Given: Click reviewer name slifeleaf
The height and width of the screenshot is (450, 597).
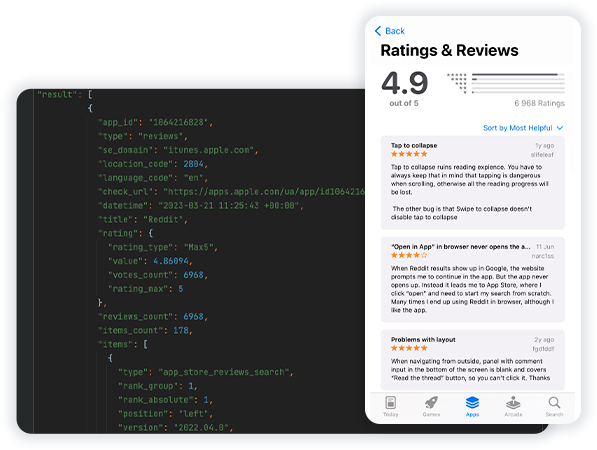Looking at the screenshot, I should [x=542, y=155].
